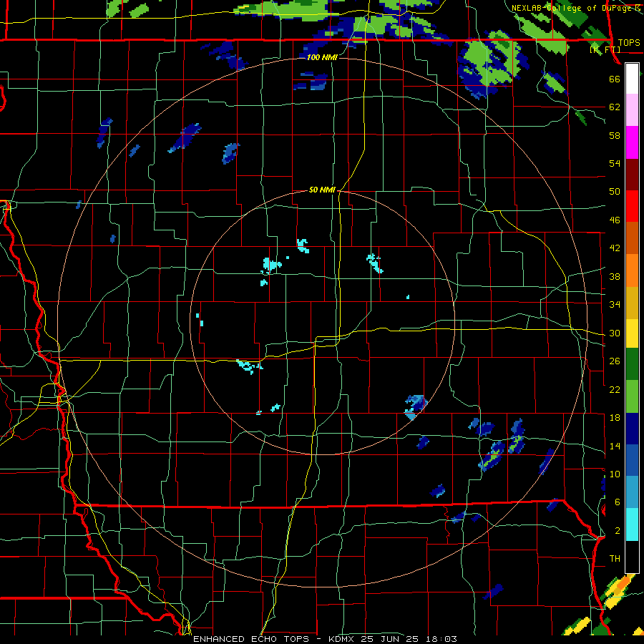Image resolution: width=644 pixels, height=644 pixels.
Task: Select the legend value 18
Action: coord(615,418)
